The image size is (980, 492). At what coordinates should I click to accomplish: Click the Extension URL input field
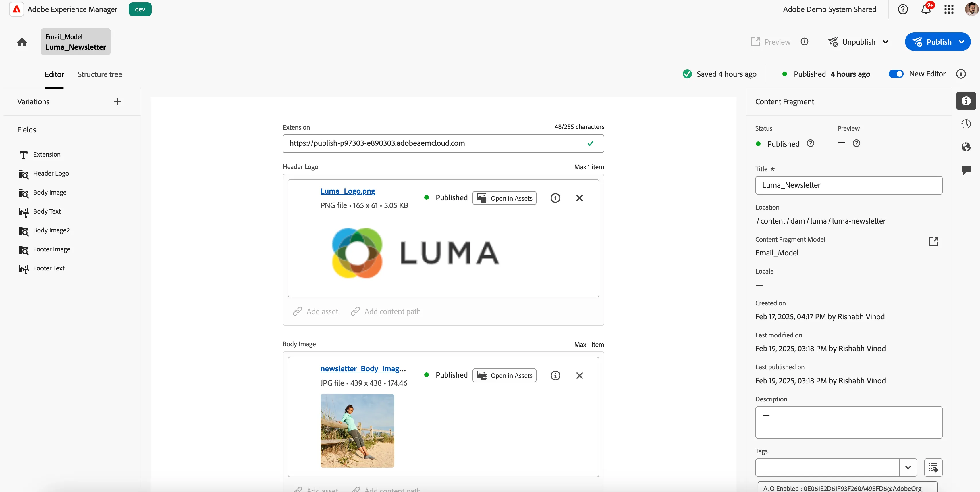[x=443, y=143]
